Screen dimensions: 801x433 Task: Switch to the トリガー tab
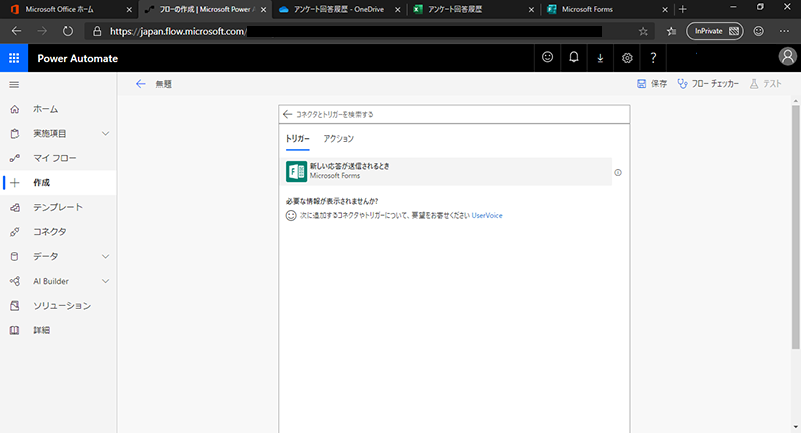click(297, 139)
